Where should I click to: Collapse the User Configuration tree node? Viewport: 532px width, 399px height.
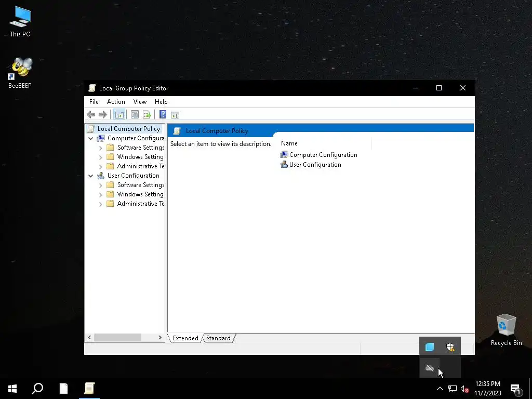(x=90, y=176)
